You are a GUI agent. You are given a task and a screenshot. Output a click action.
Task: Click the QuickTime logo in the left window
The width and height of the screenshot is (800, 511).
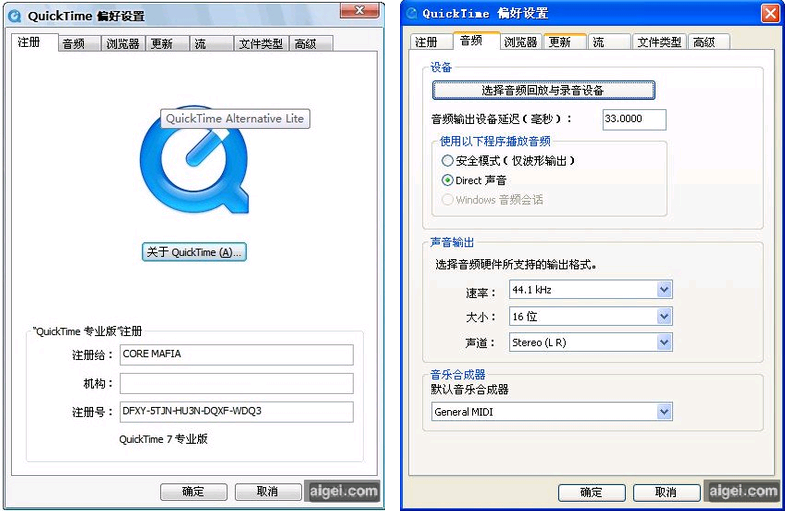pos(194,160)
